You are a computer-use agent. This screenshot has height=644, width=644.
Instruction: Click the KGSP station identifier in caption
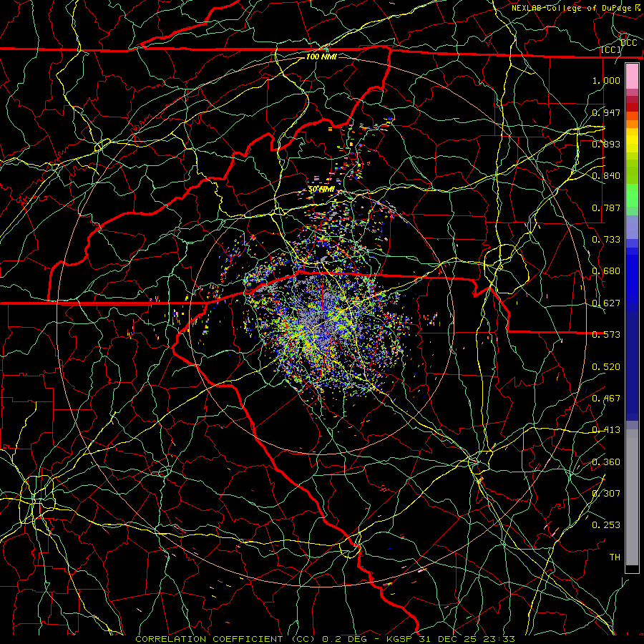[400, 639]
